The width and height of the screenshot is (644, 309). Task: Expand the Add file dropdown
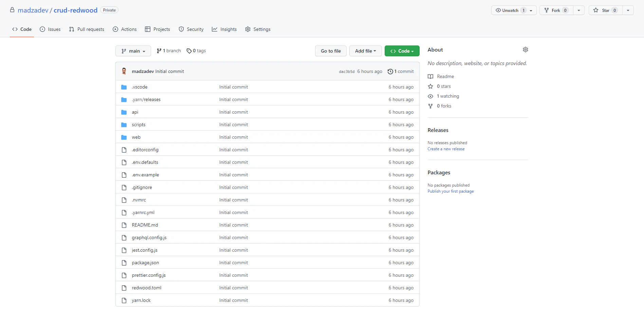pyautogui.click(x=365, y=51)
